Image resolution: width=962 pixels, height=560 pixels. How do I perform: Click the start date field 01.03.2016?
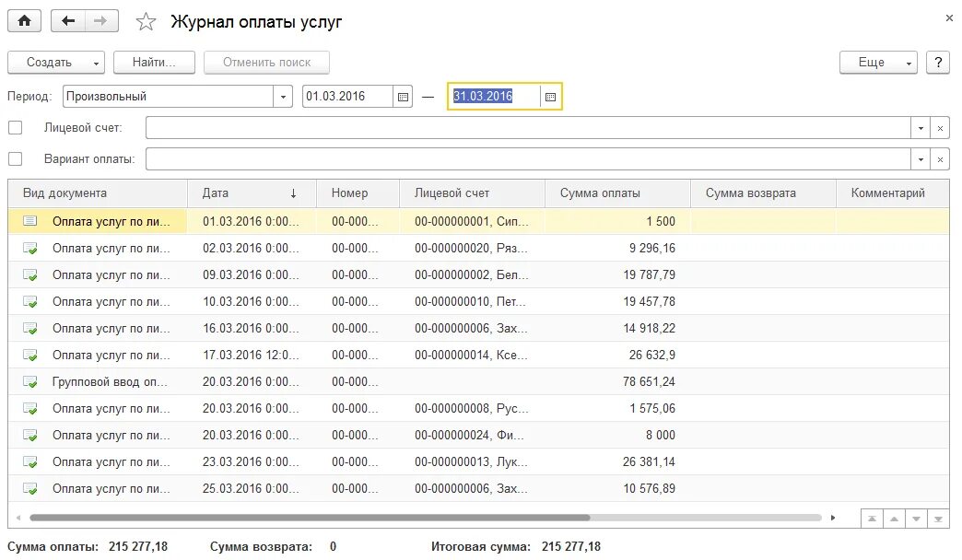pyautogui.click(x=347, y=97)
